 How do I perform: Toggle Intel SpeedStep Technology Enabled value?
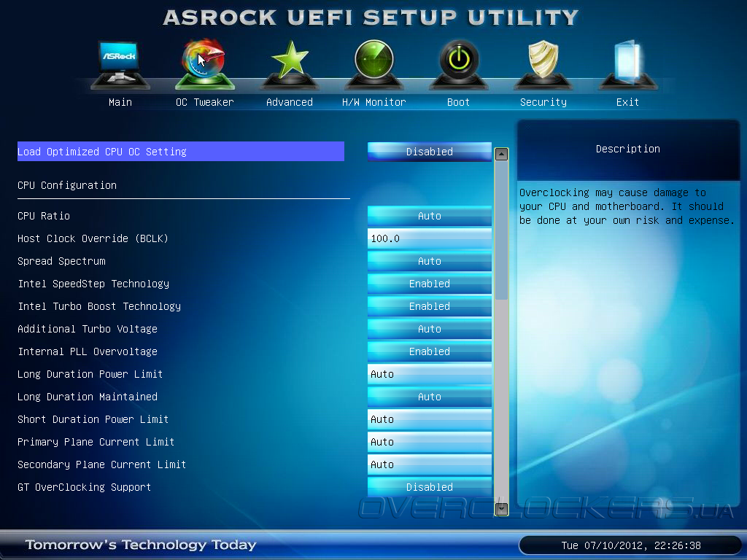pos(429,284)
